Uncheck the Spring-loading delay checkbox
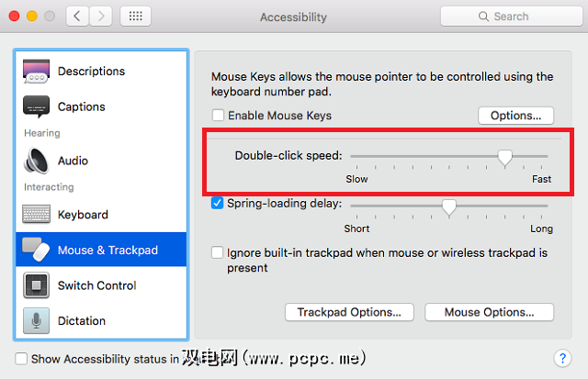588x379 pixels. click(218, 203)
